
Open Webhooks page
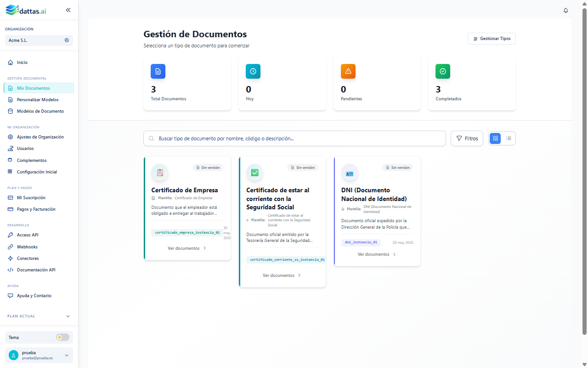click(x=39, y=247)
